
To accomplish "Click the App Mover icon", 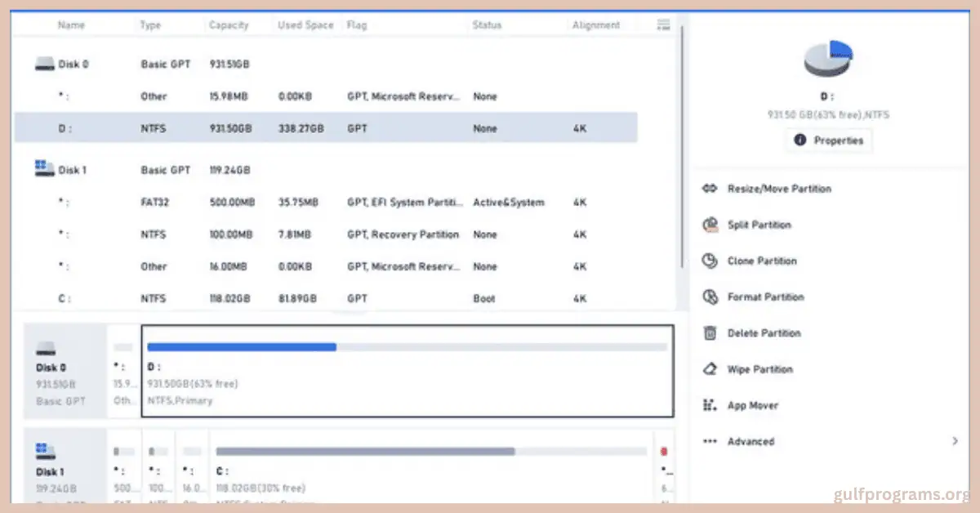I will 710,405.
